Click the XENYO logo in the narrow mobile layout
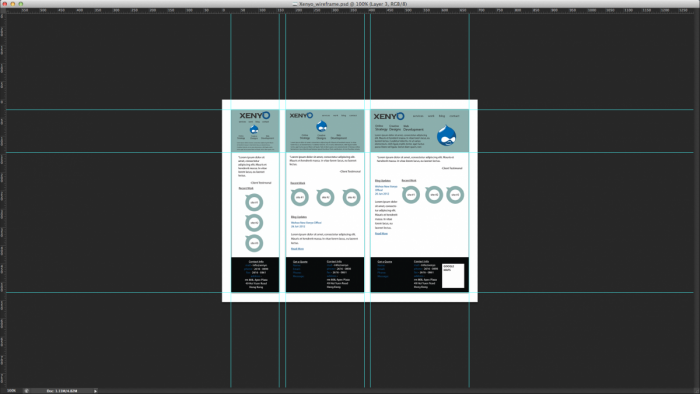Screen dimensions: 700x394 tap(254, 116)
